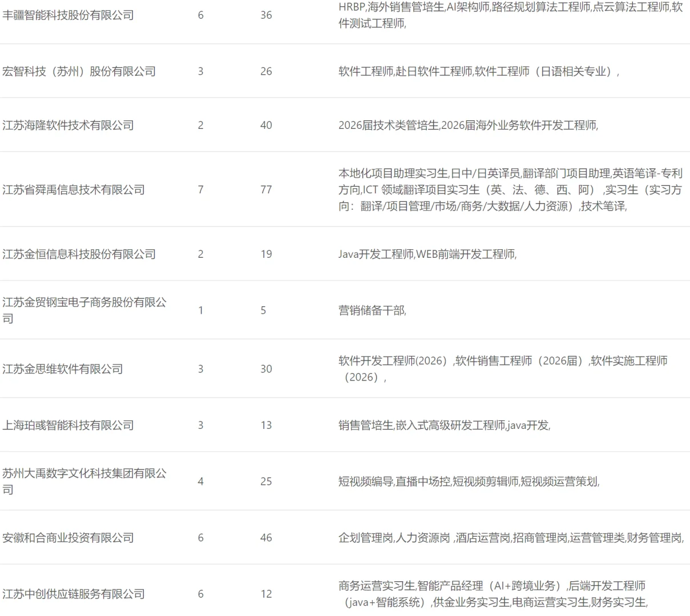Click position count 3 in 上海珀彧 row
Image resolution: width=690 pixels, height=616 pixels.
coord(200,425)
